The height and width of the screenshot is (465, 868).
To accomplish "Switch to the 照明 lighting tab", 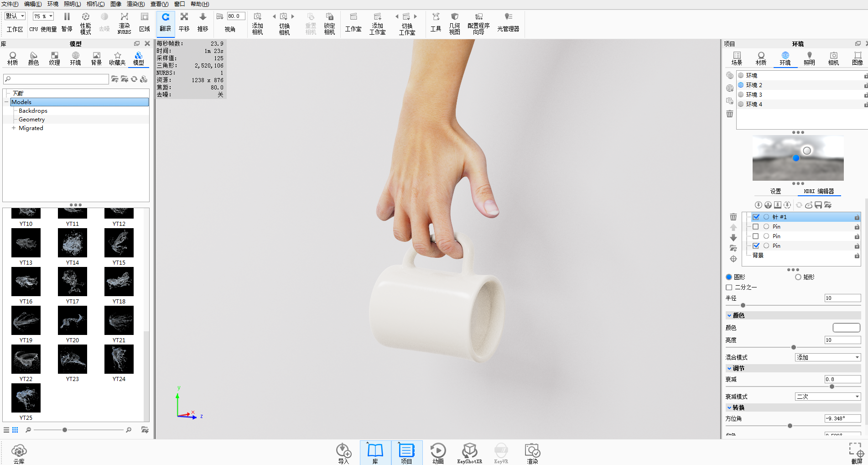I will coord(809,58).
